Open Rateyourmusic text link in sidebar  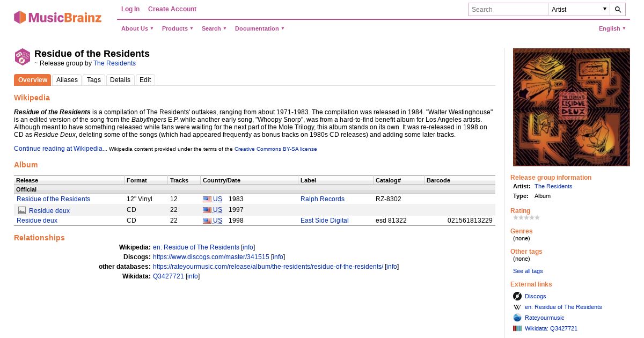point(544,318)
